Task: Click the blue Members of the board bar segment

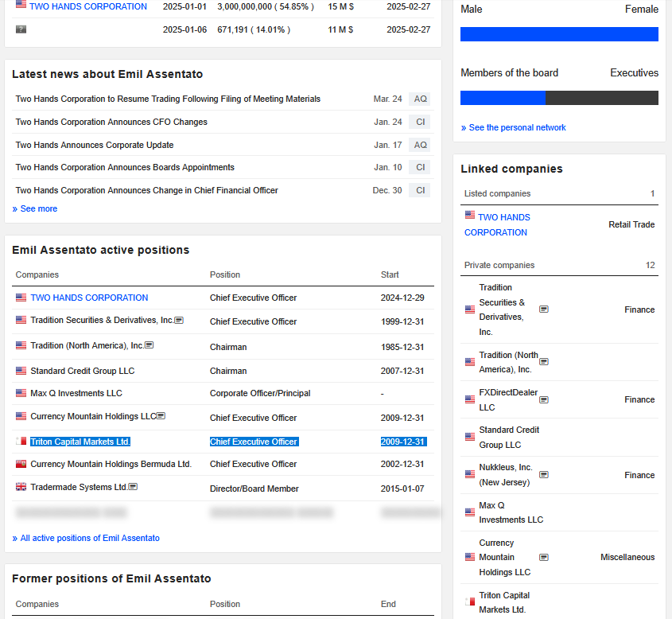Action: (503, 98)
